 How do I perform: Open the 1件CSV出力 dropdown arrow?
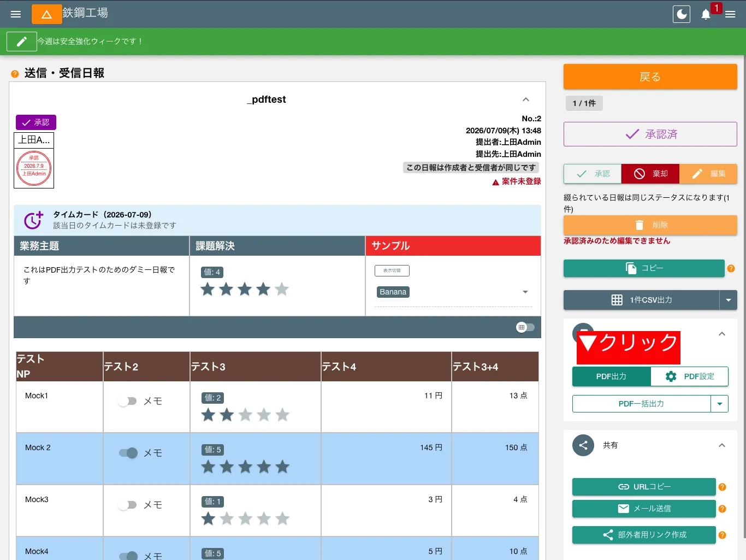pos(729,300)
